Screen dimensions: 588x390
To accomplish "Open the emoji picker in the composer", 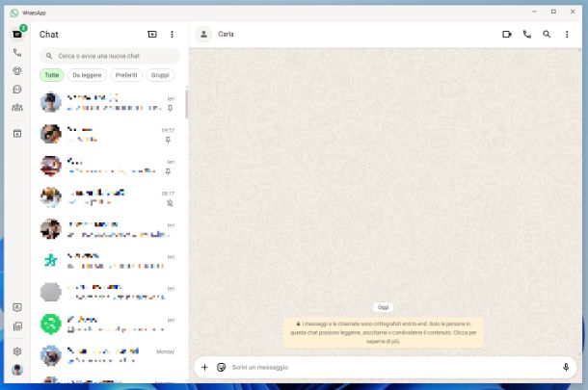I will 222,367.
